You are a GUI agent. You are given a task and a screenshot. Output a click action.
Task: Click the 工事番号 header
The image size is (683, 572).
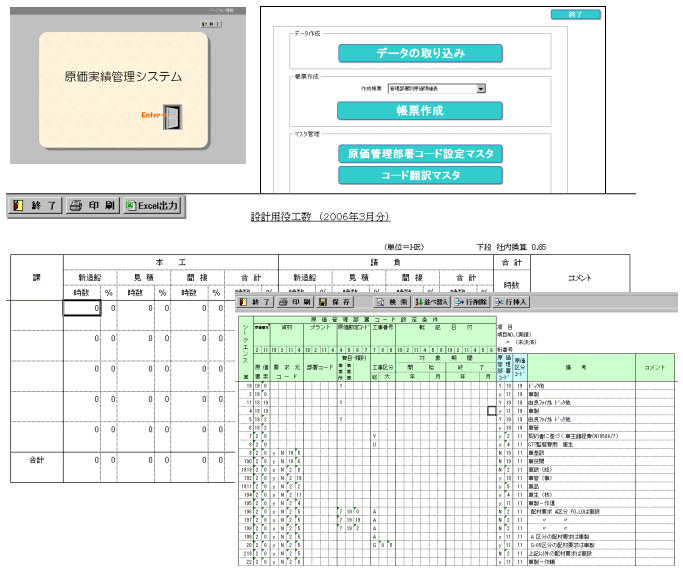pos(382,327)
